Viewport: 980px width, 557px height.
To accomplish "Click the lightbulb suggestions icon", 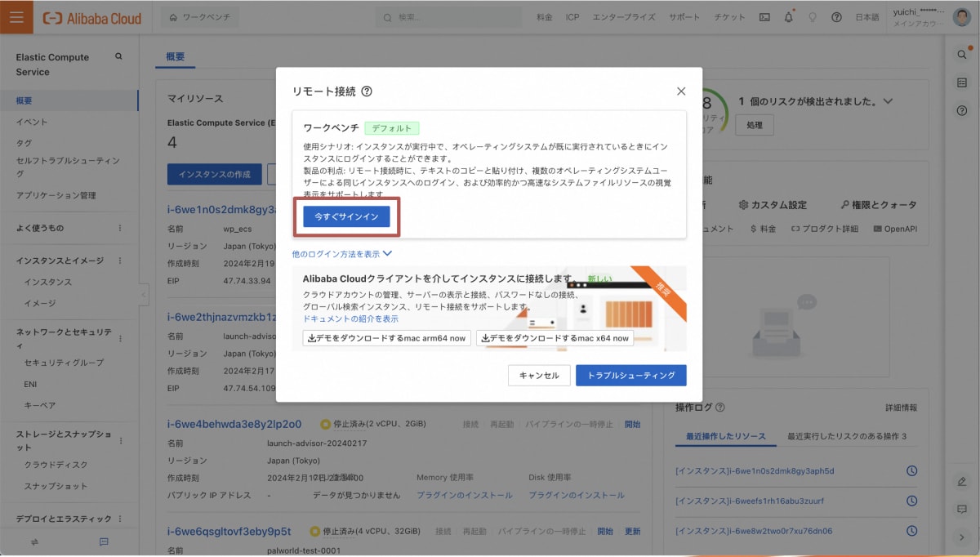I will tap(812, 16).
